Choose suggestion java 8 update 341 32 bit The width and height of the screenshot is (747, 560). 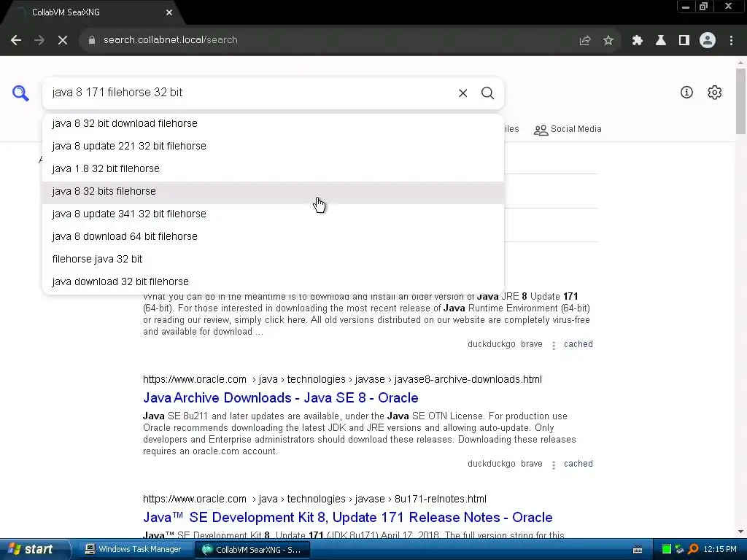coord(273,214)
